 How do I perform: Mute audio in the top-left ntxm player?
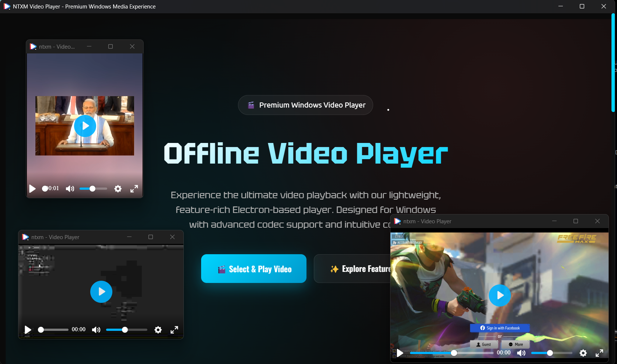pyautogui.click(x=70, y=189)
